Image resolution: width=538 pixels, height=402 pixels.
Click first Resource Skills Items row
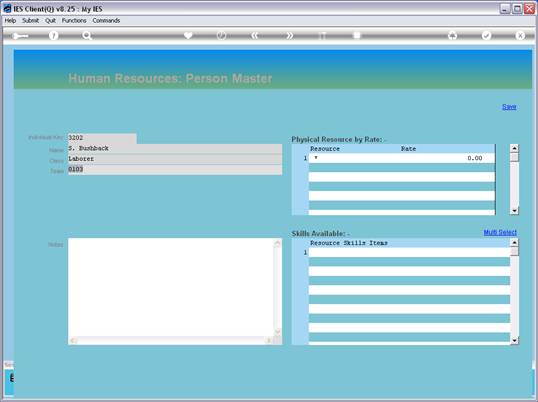[x=409, y=252]
